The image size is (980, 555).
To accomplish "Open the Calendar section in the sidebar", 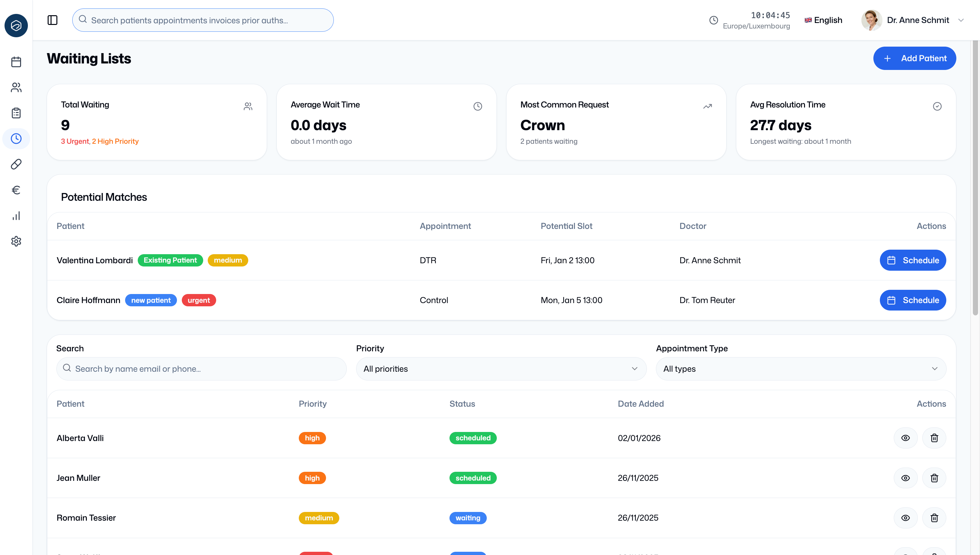I will click(16, 62).
